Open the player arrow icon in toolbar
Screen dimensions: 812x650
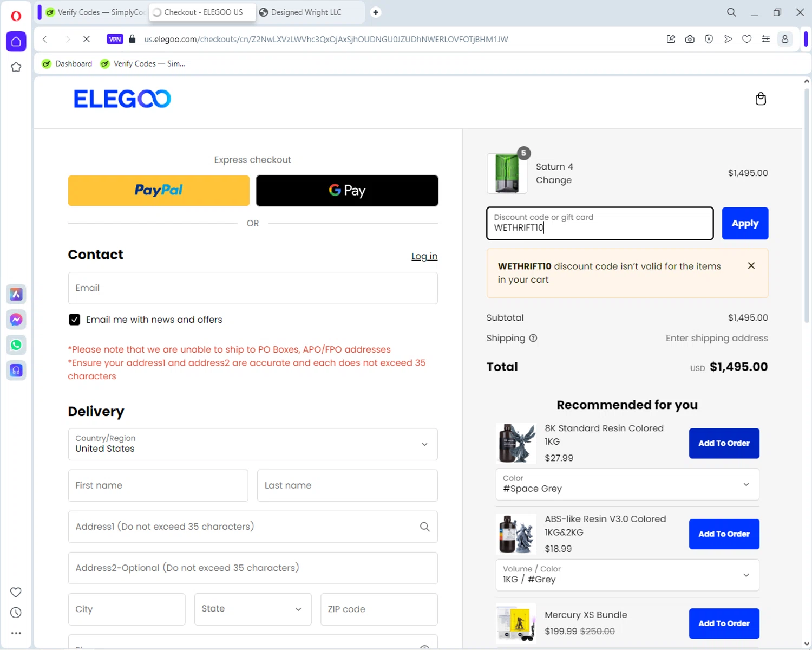point(728,39)
